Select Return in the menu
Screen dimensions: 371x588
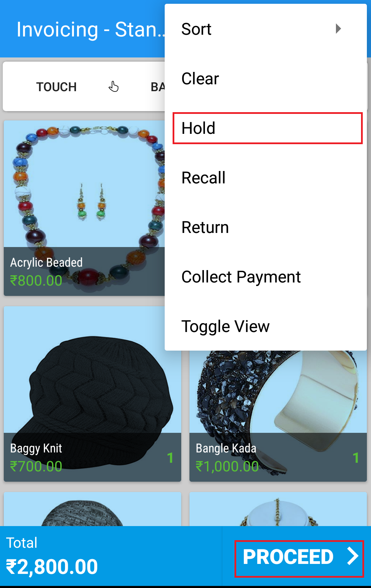pyautogui.click(x=265, y=227)
